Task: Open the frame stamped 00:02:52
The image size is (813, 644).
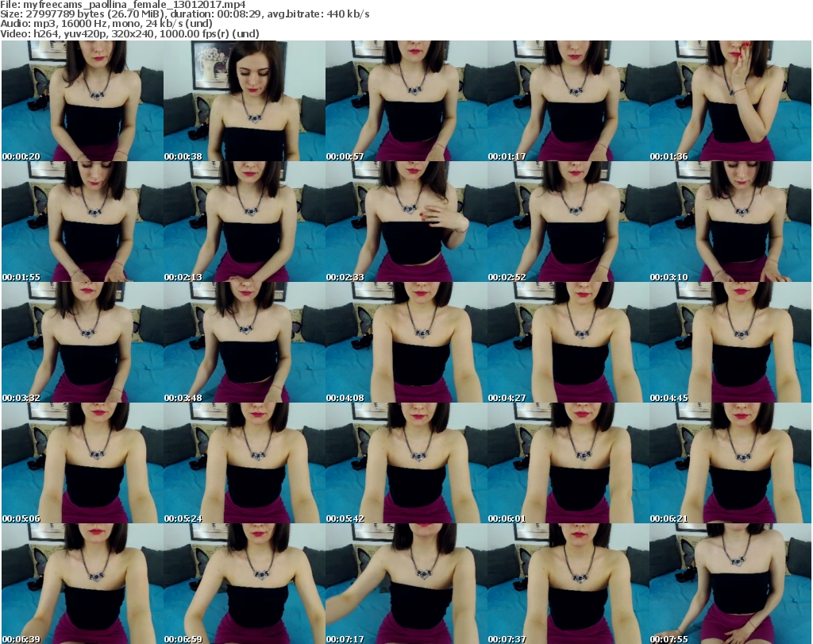Action: coord(568,222)
